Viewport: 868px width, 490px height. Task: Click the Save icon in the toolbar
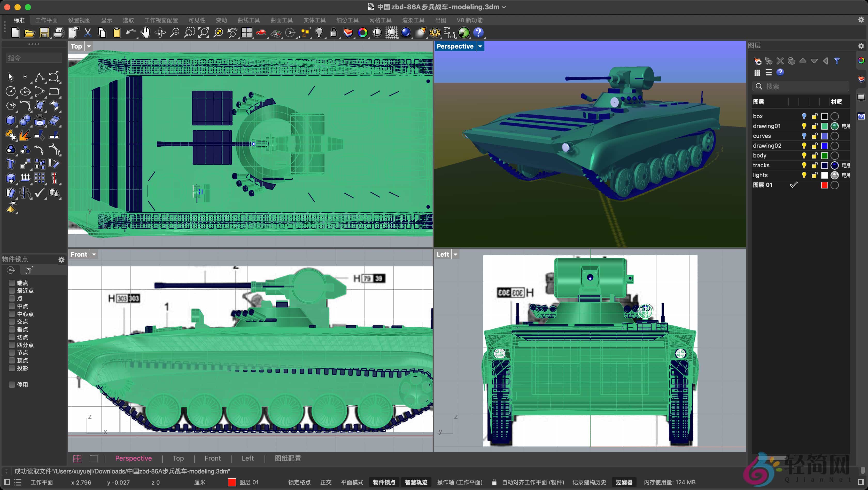pos(44,33)
